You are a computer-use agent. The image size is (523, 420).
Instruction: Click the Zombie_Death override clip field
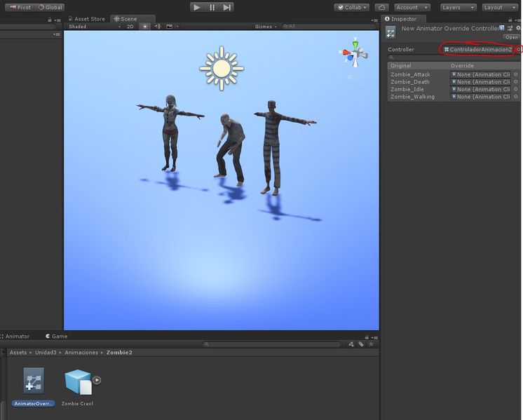[x=480, y=82]
